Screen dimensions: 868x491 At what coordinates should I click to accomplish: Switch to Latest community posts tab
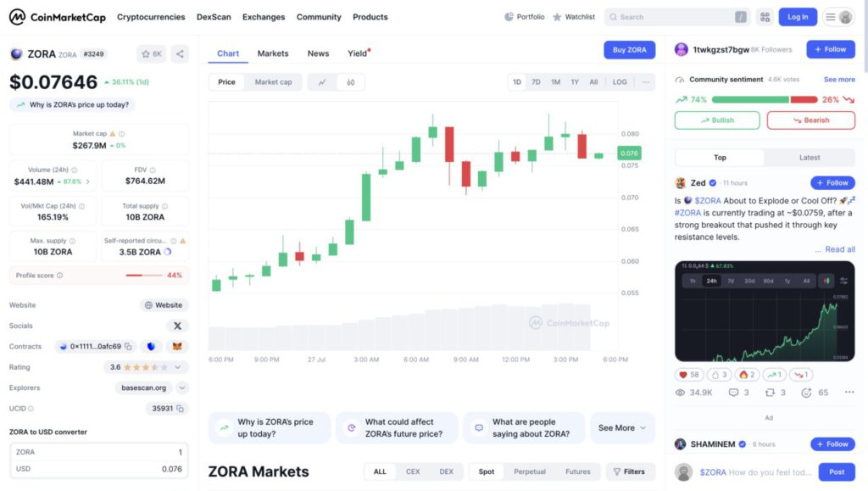810,158
